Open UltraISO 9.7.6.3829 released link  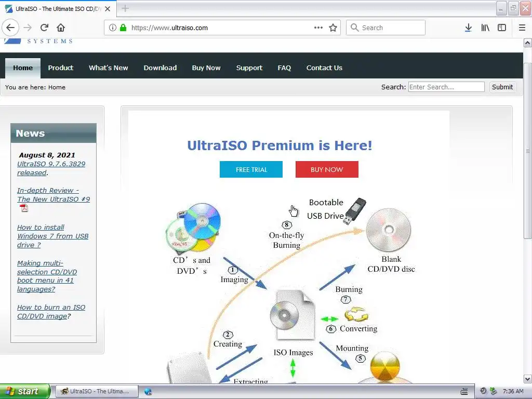51,168
